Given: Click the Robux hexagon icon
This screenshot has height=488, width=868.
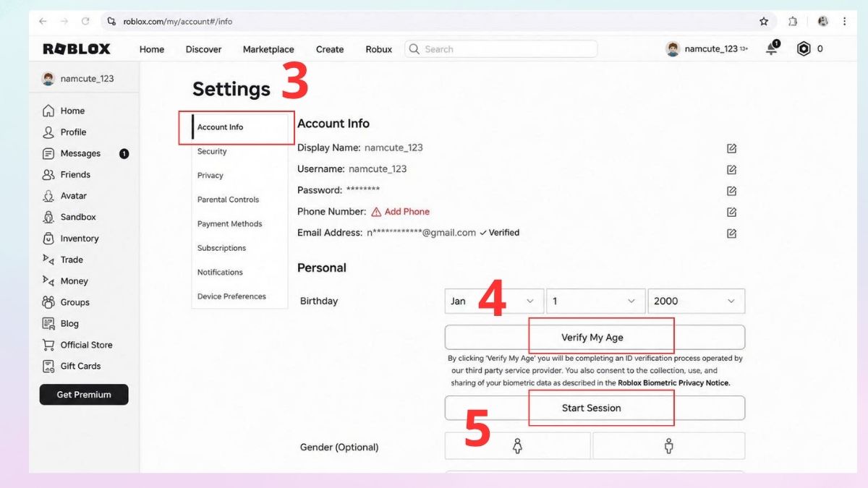Looking at the screenshot, I should 804,49.
